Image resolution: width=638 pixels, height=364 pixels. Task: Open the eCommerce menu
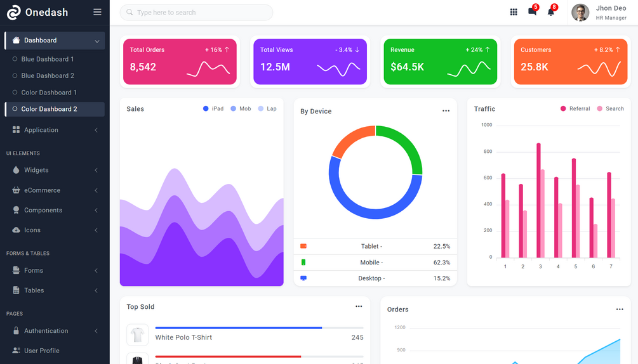pyautogui.click(x=55, y=190)
